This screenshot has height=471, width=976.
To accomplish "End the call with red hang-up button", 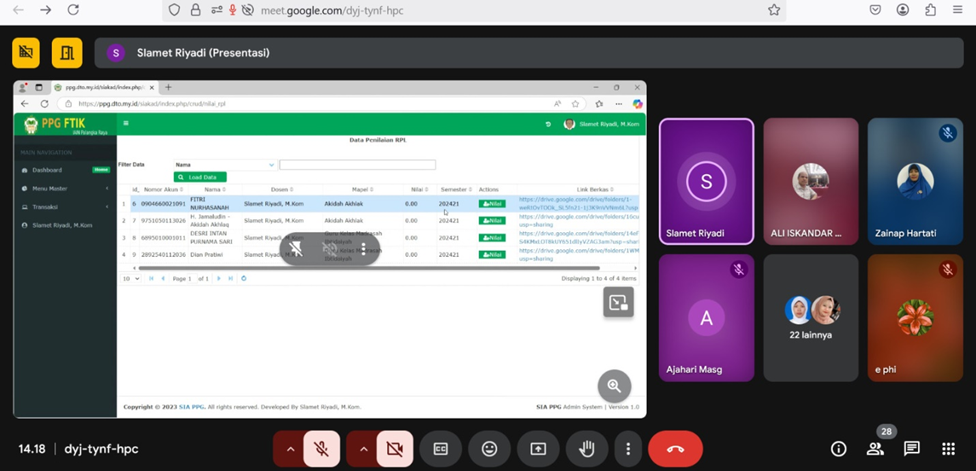I will [675, 449].
